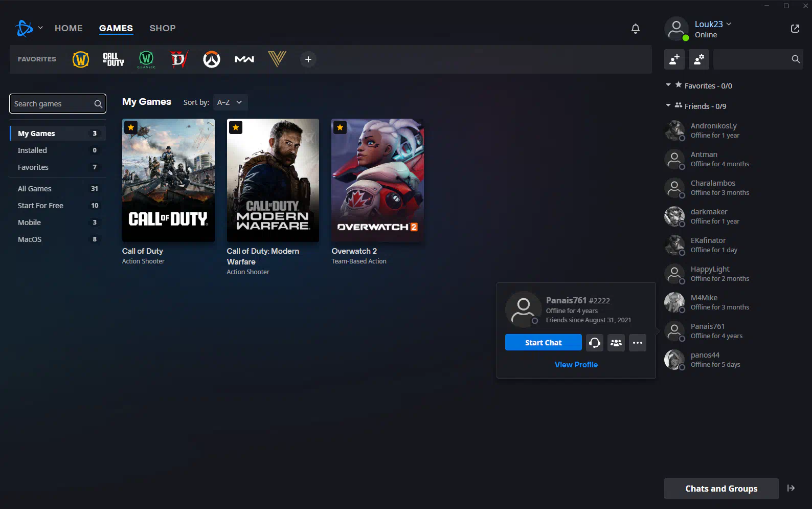Open the notifications bell

(636, 29)
